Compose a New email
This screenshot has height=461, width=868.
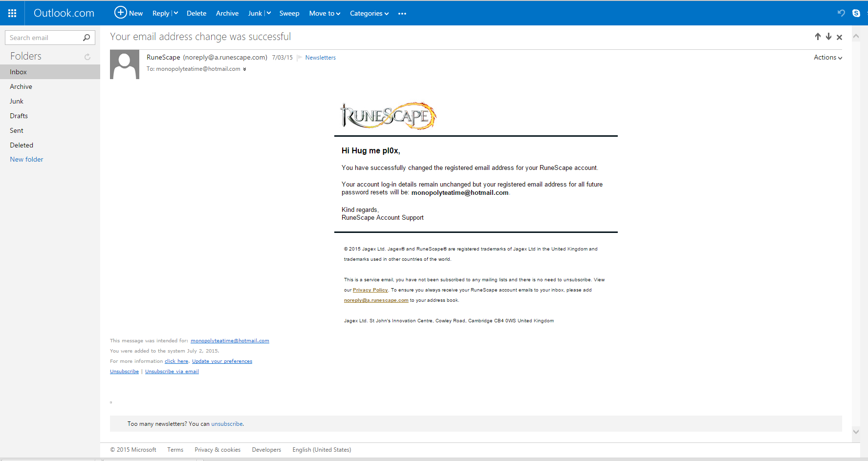129,13
